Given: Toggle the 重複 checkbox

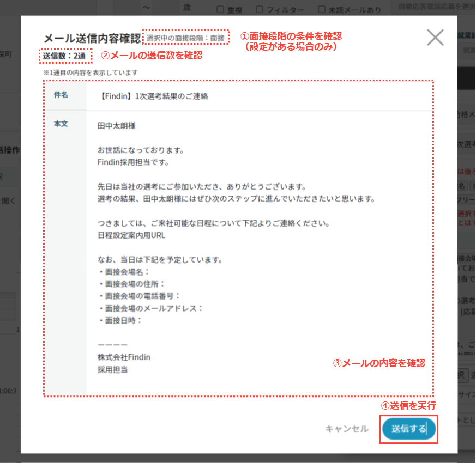Looking at the screenshot, I should (x=221, y=9).
